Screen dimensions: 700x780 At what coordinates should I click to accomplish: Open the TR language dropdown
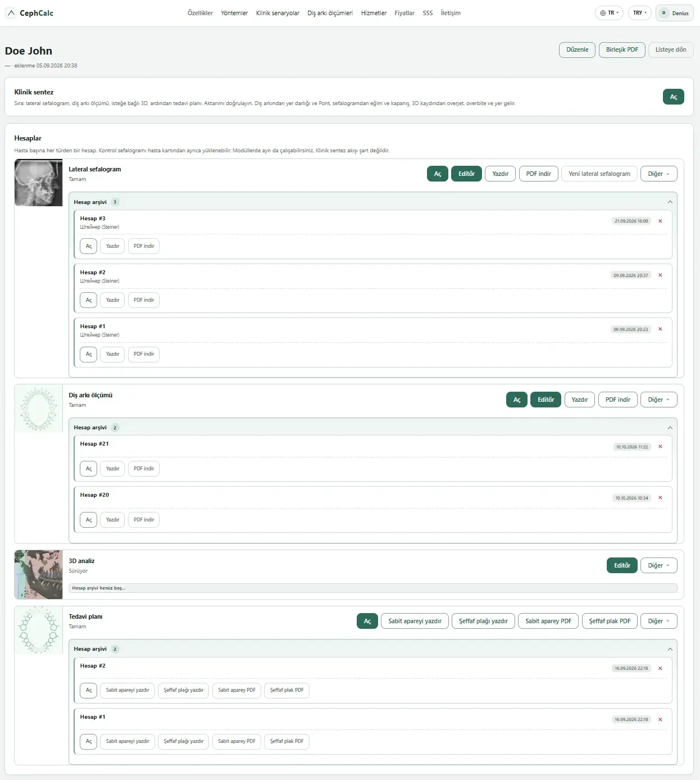click(609, 13)
